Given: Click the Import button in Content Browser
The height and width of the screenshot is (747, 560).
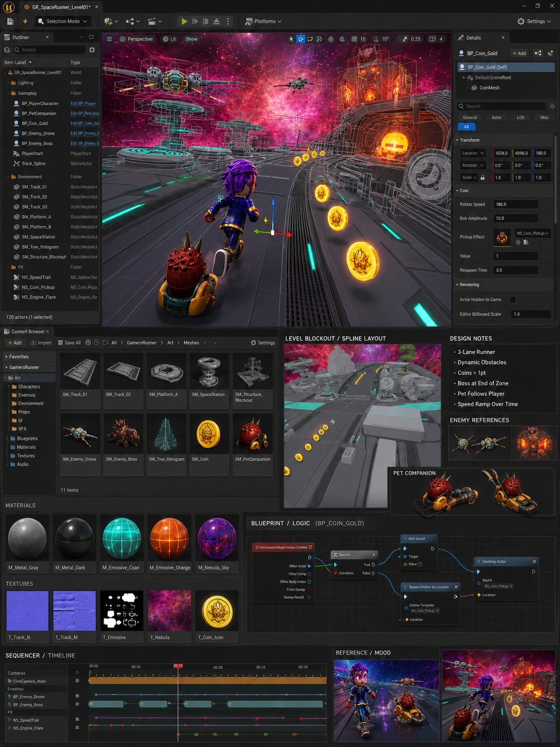Looking at the screenshot, I should pos(41,343).
